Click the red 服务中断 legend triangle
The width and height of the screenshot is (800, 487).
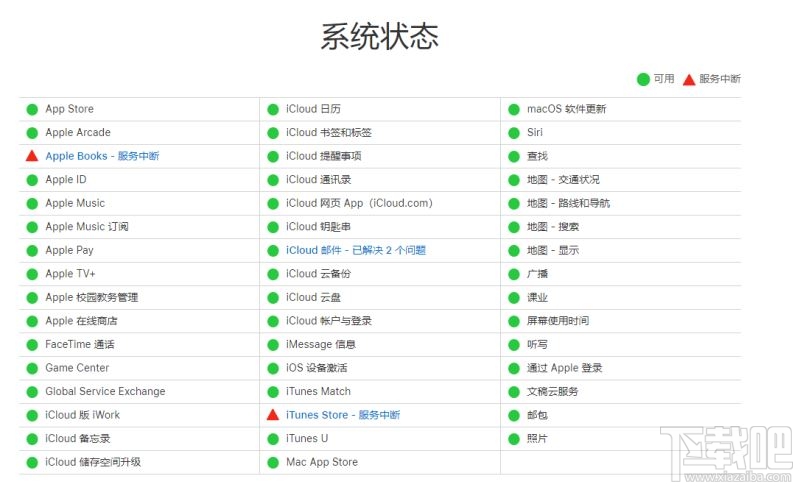tap(689, 80)
